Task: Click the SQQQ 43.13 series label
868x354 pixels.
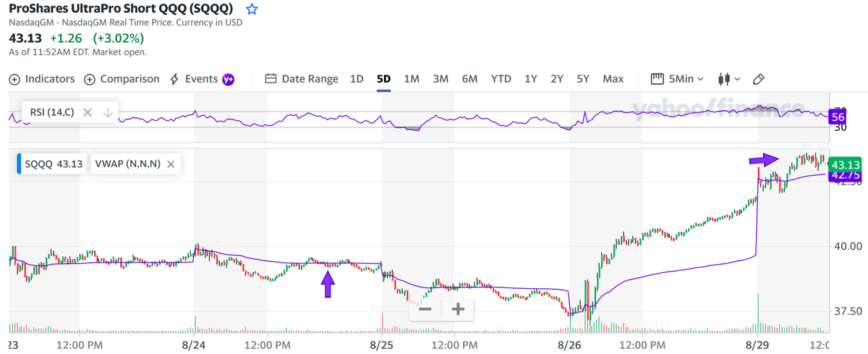Action: click(54, 164)
